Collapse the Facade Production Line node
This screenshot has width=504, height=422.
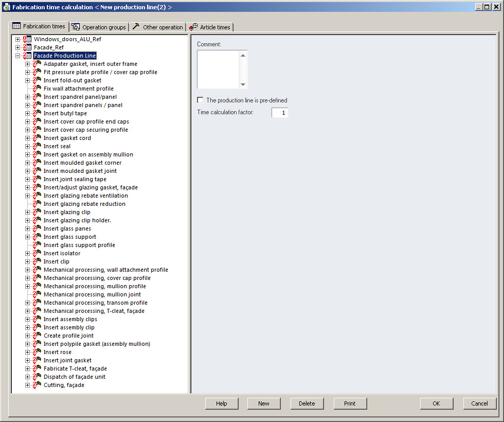coord(18,56)
